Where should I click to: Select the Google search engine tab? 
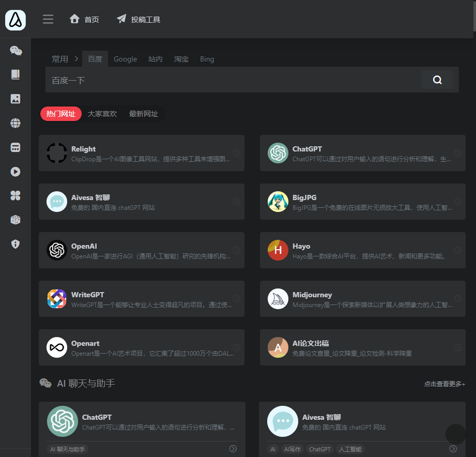point(126,59)
